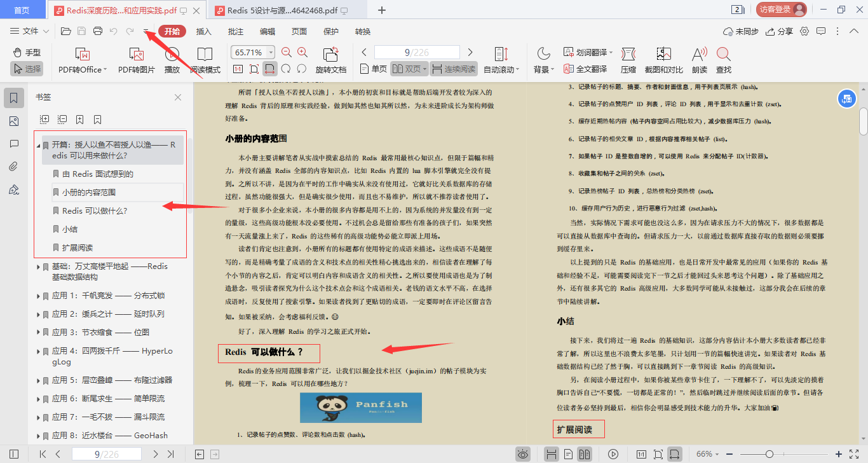Screen dimensions: 868x463
Task: Toggle 连续阅读 continuous reading
Action: tap(453, 69)
